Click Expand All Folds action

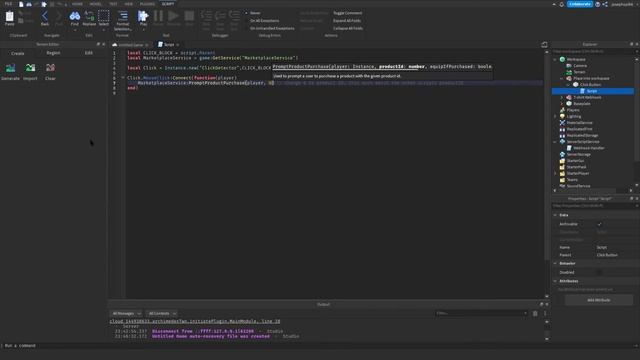tap(347, 20)
